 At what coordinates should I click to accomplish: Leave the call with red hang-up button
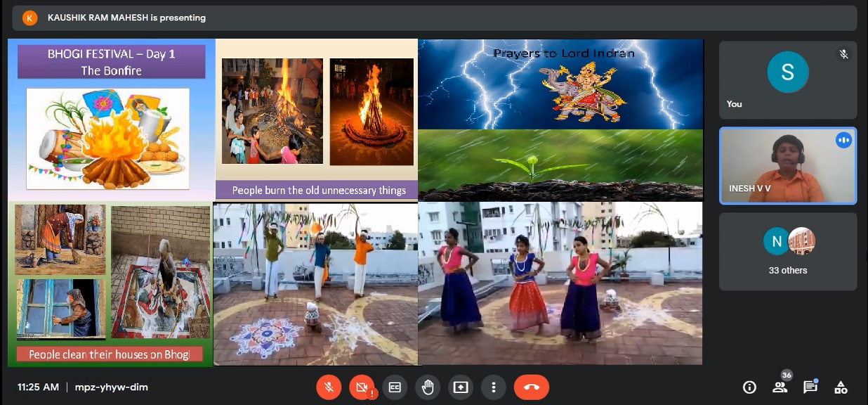pyautogui.click(x=531, y=387)
